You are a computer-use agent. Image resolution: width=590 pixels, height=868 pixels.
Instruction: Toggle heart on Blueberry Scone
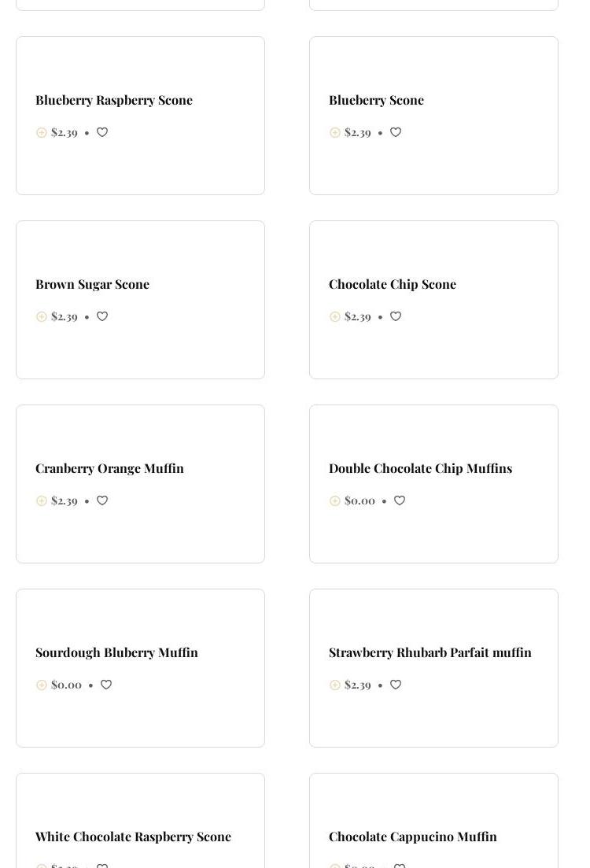coord(396,132)
